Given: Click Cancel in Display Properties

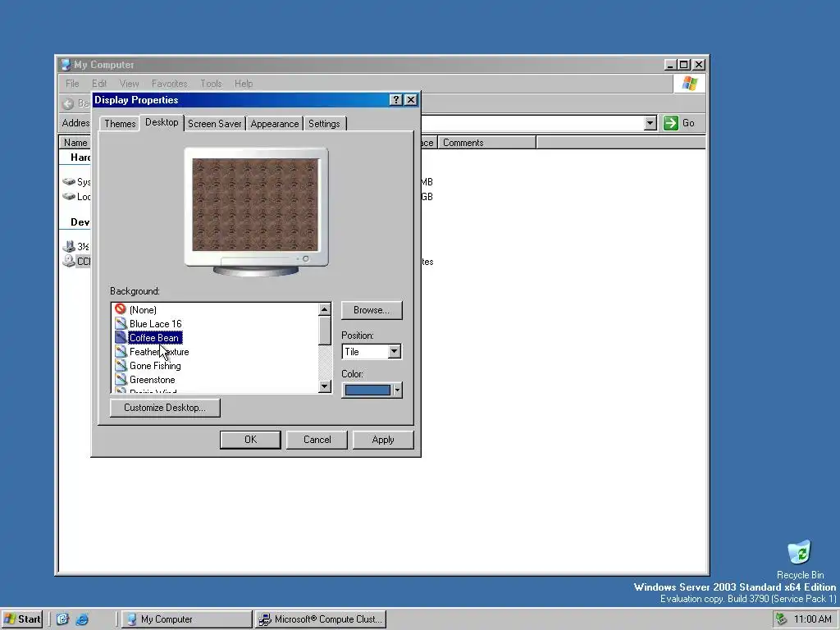Looking at the screenshot, I should point(317,440).
